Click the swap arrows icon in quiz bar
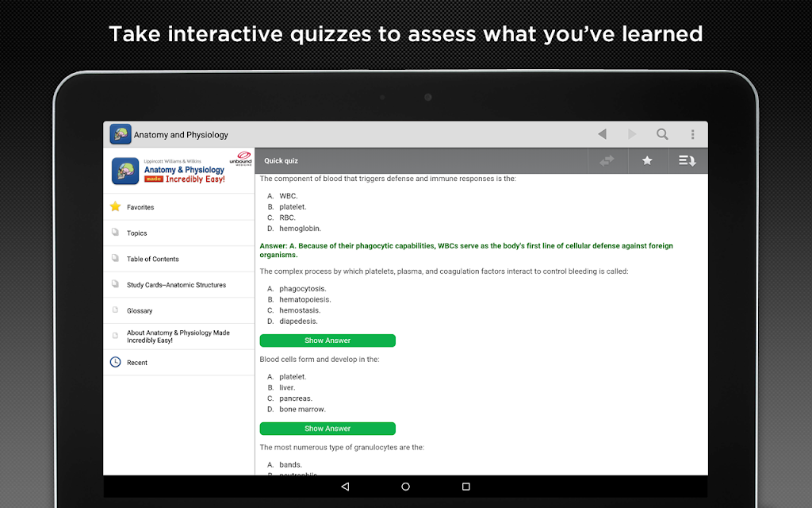The height and width of the screenshot is (508, 812). [607, 160]
